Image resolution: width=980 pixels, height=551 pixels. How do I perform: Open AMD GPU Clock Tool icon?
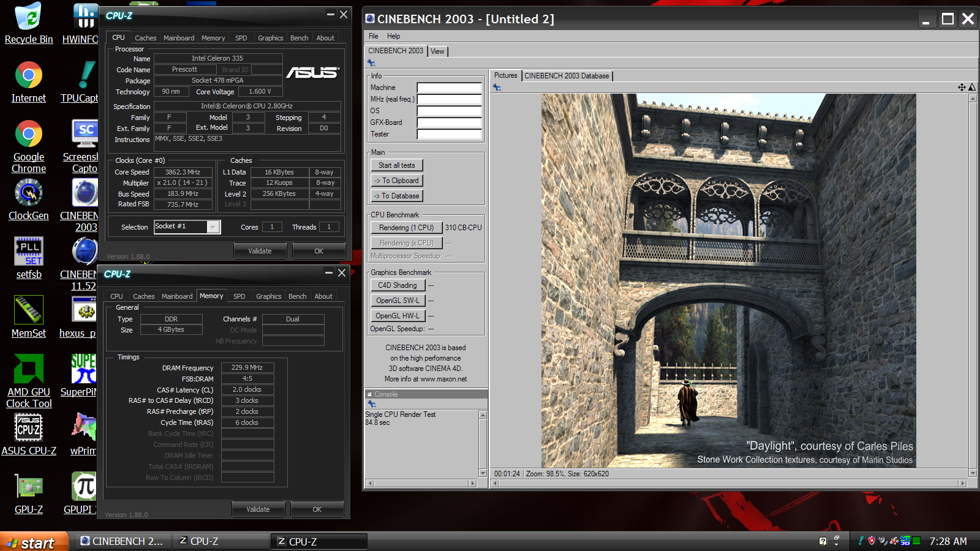[x=28, y=381]
